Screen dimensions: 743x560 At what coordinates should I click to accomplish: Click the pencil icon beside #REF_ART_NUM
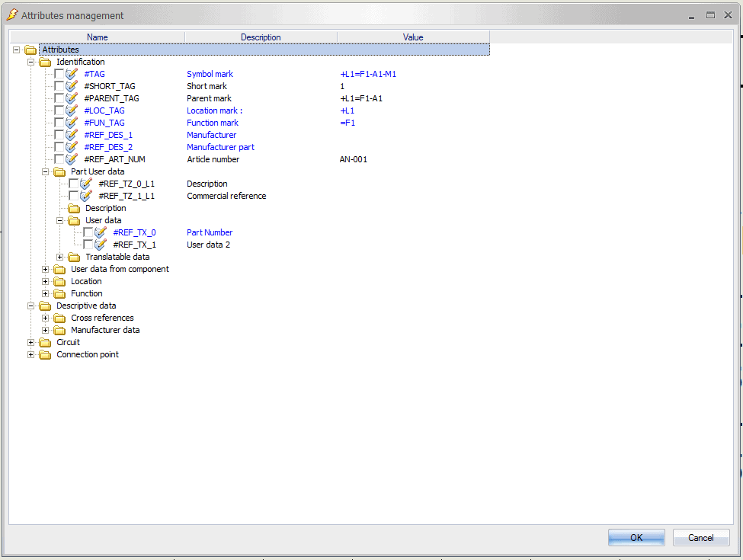72,159
